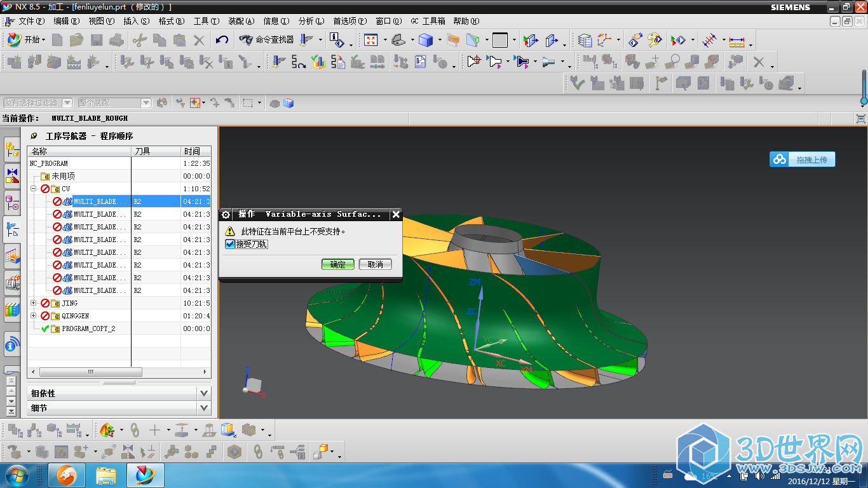Click the part navigator sidebar tab
The width and height of the screenshot is (868, 488).
click(12, 203)
